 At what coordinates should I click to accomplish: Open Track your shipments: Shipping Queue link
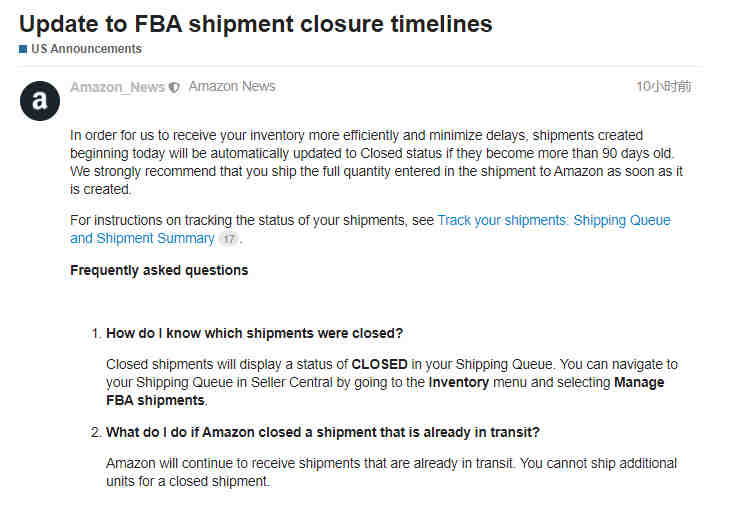click(x=554, y=220)
